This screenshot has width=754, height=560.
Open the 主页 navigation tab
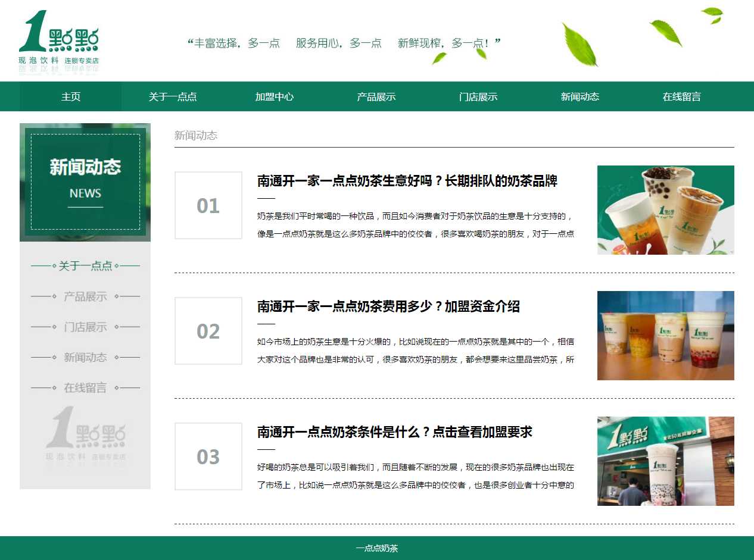[x=71, y=96]
